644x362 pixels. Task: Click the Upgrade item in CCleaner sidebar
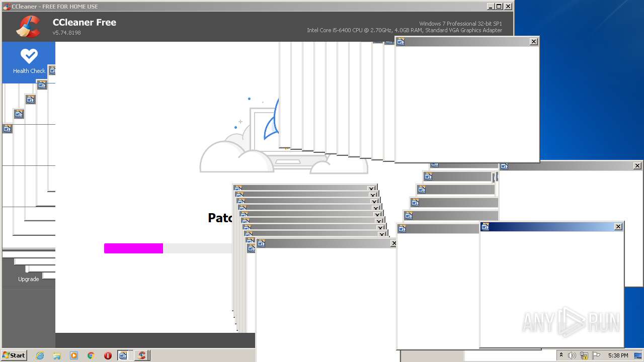[29, 279]
